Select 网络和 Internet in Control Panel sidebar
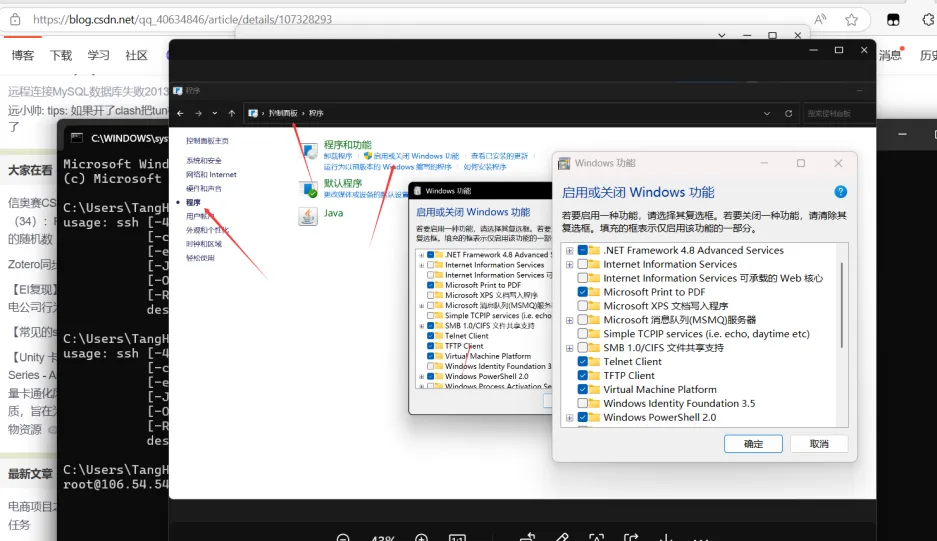 [211, 175]
